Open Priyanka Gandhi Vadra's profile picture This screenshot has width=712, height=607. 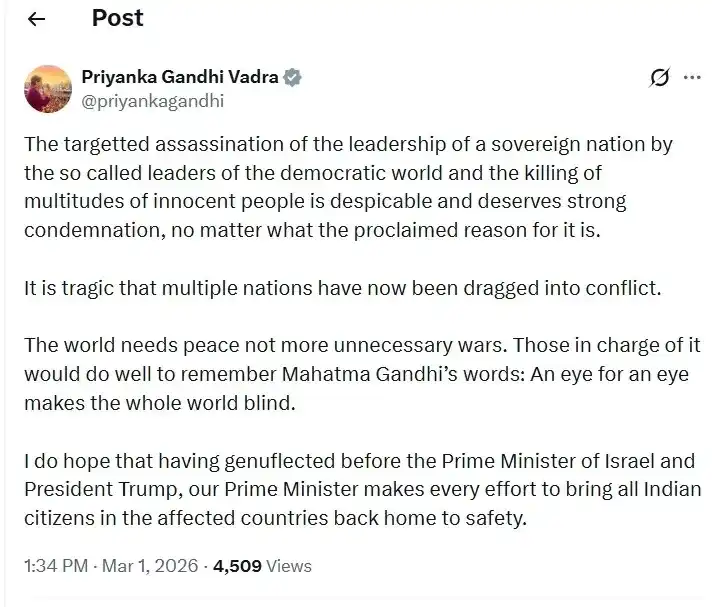[46, 88]
